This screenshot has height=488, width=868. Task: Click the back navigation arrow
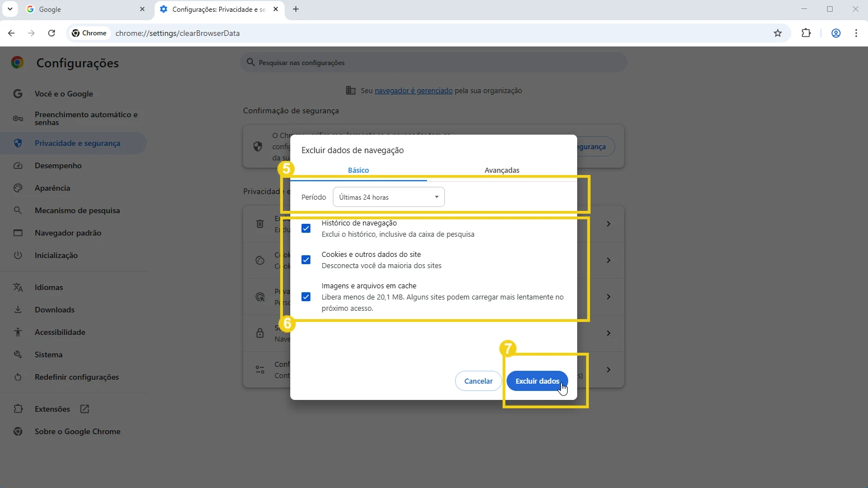11,33
